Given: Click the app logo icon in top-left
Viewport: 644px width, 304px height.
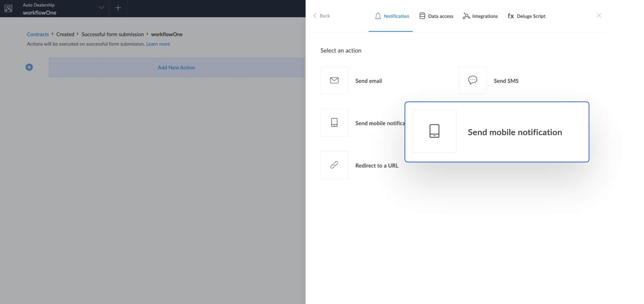Looking at the screenshot, I should tap(9, 9).
